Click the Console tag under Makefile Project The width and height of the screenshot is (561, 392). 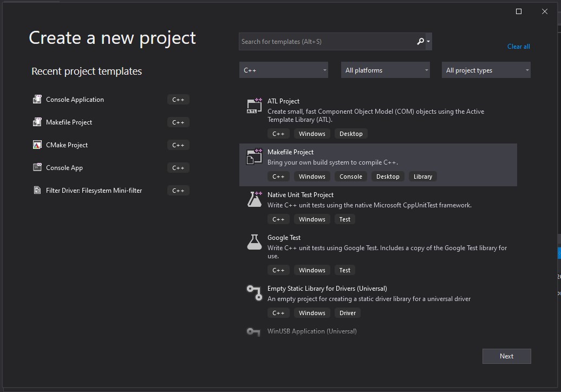[x=351, y=177]
